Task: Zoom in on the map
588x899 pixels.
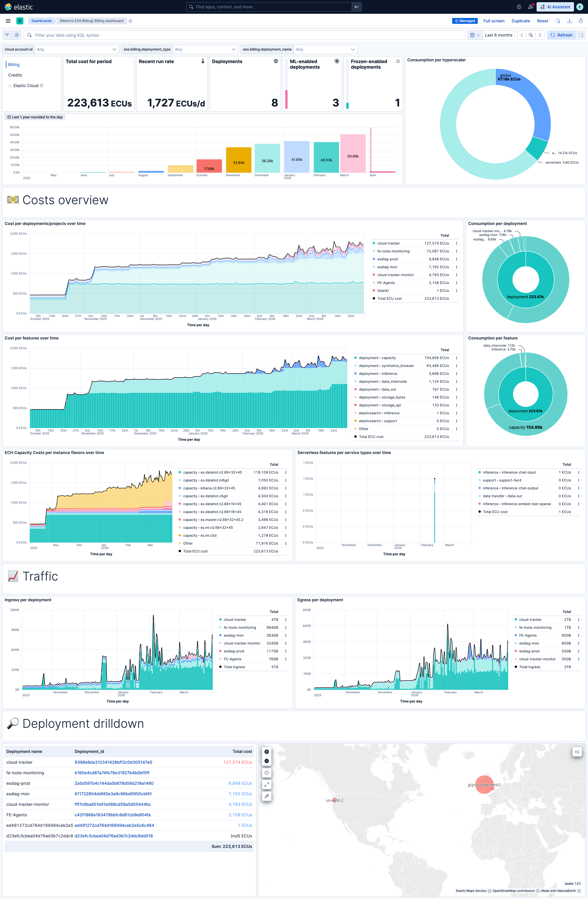Action: click(267, 752)
